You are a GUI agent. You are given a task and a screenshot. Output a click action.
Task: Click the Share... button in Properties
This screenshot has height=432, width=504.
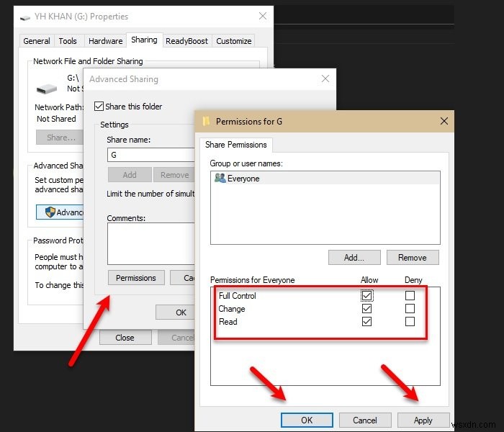(x=60, y=138)
